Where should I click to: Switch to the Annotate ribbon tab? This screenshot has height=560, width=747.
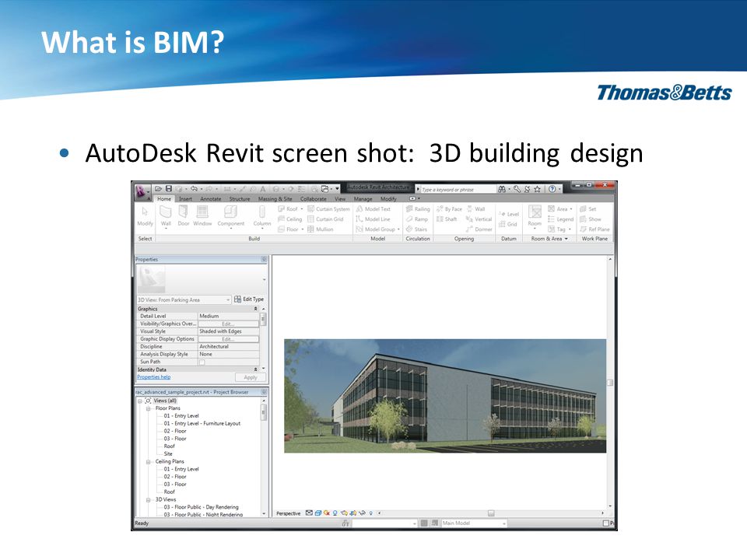click(x=210, y=199)
